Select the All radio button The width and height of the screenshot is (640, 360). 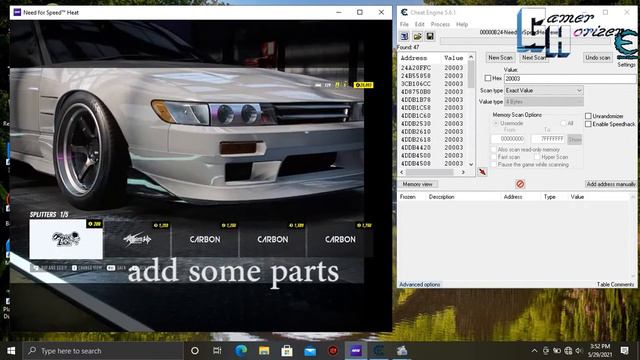point(563,123)
